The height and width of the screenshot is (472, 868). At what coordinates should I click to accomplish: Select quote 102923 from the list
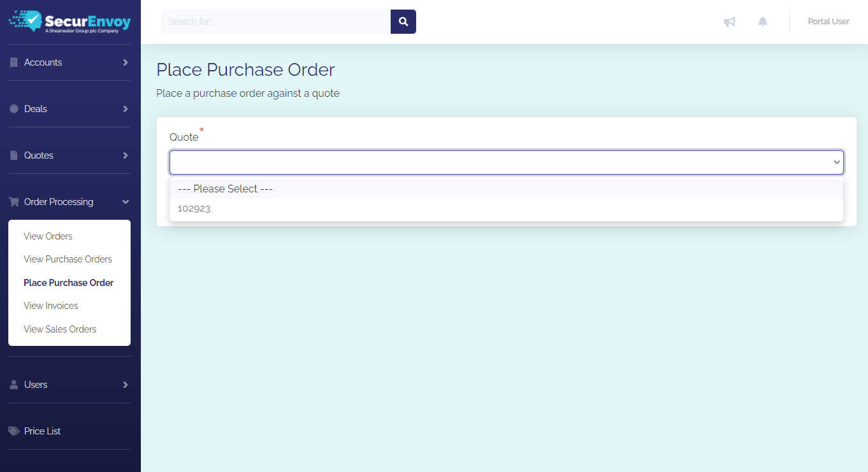click(507, 208)
